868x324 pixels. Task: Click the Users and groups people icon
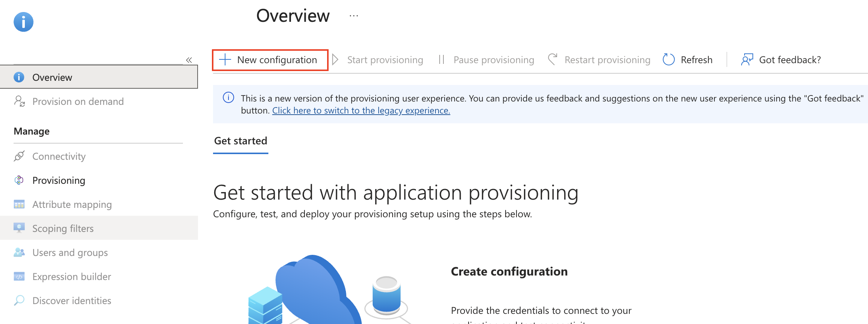click(19, 252)
